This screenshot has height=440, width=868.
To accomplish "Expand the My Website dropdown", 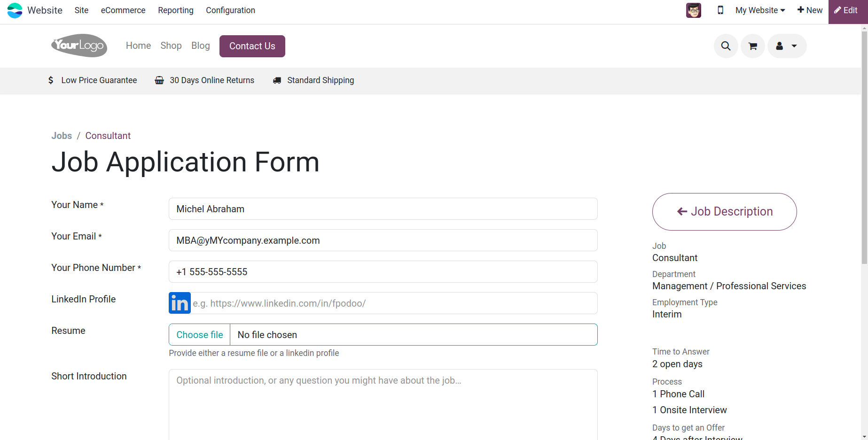I will [x=760, y=10].
